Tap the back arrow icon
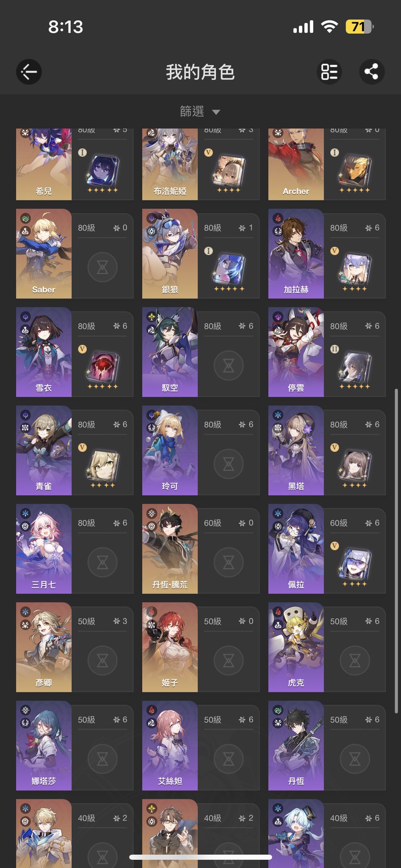This screenshot has width=401, height=868. (29, 72)
